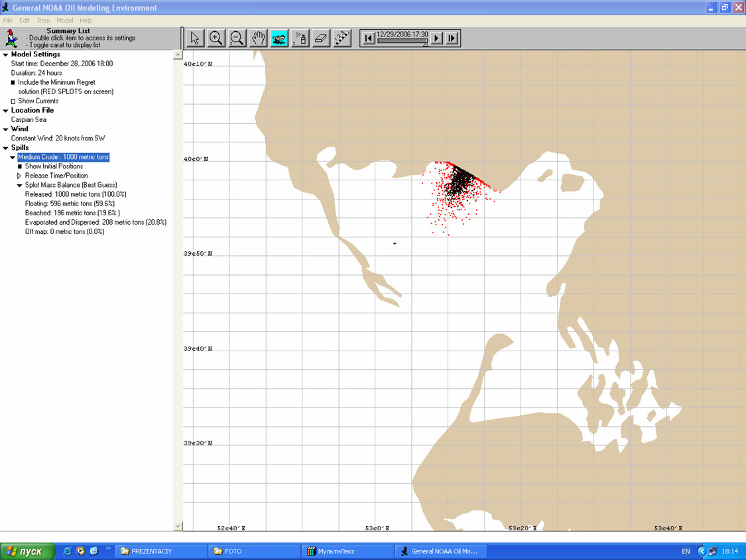The image size is (746, 560).
Task: Open the Item menu
Action: tap(43, 21)
